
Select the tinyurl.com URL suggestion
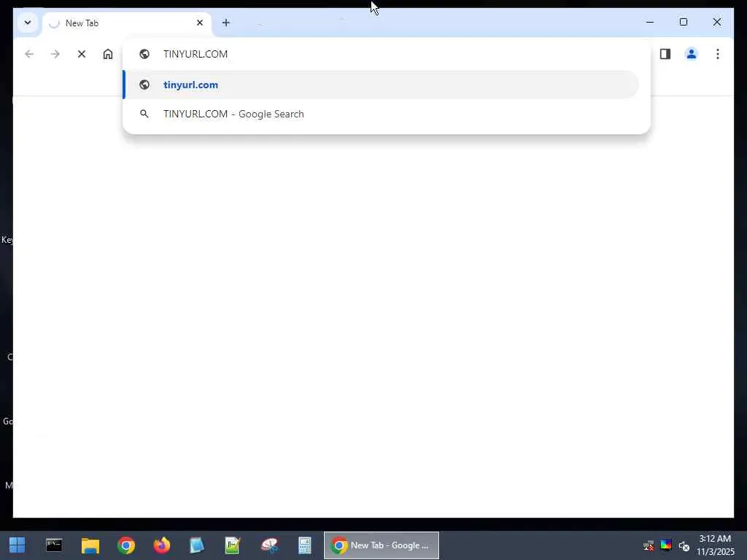(381, 85)
